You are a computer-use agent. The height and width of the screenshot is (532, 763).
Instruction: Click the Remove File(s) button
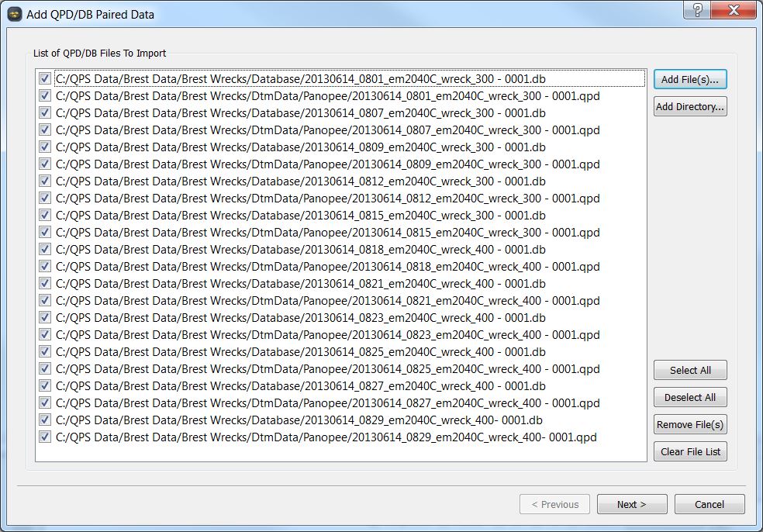pyautogui.click(x=690, y=425)
